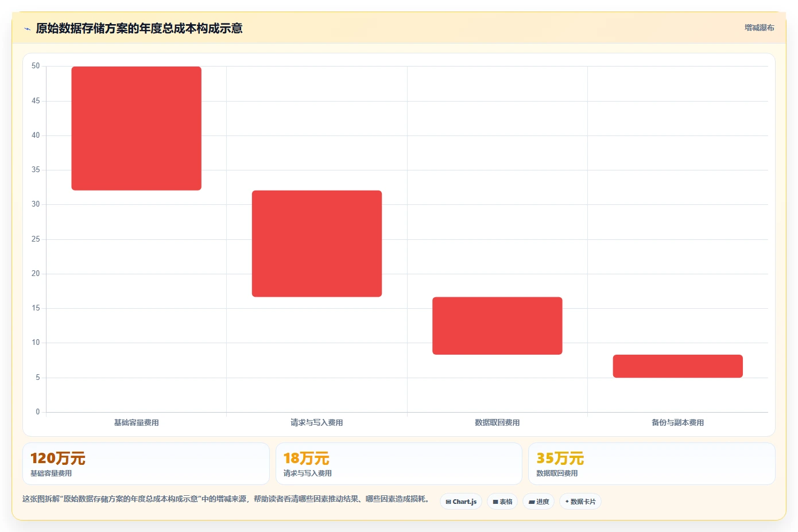The width and height of the screenshot is (798, 532).
Task: Click the 35万元 stat card
Action: (652, 464)
